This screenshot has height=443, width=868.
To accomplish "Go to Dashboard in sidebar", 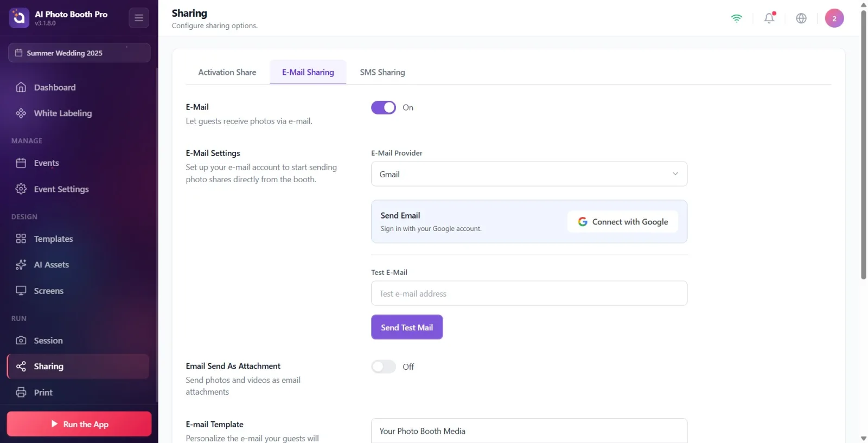I will [x=78, y=87].
